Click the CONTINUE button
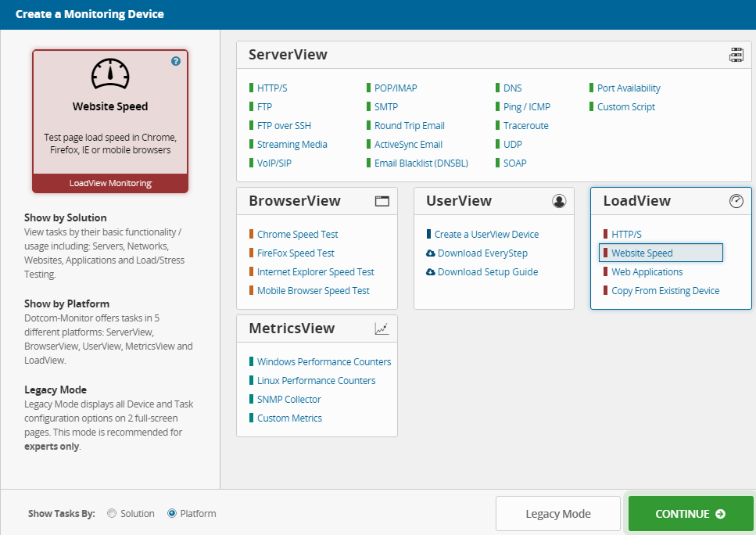This screenshot has height=535, width=756. [690, 514]
